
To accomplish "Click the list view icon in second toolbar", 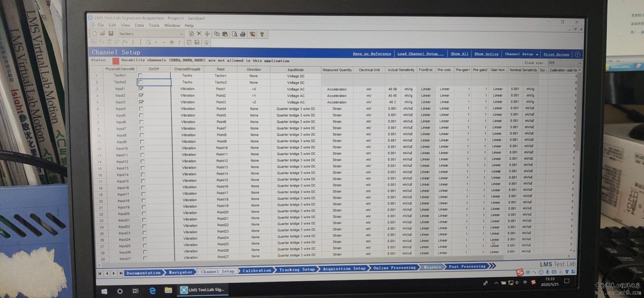I will coord(189,42).
